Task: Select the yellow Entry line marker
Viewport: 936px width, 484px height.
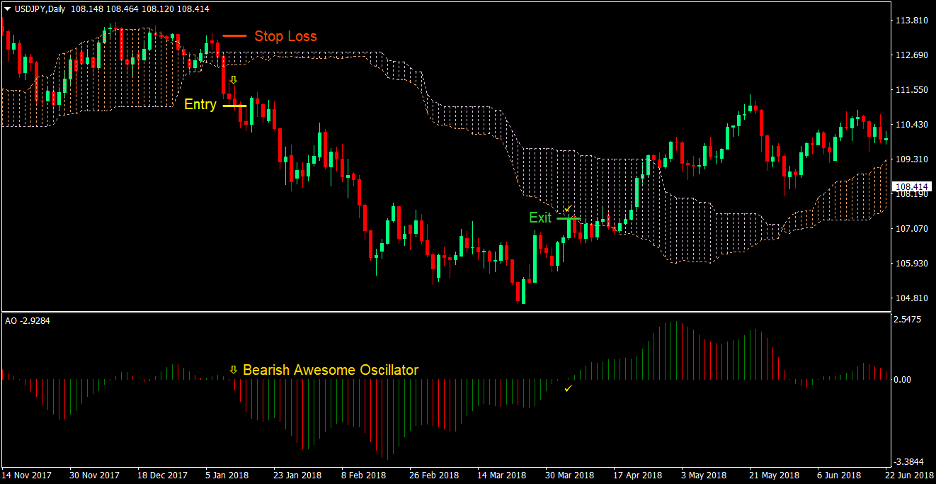Action: 235,106
